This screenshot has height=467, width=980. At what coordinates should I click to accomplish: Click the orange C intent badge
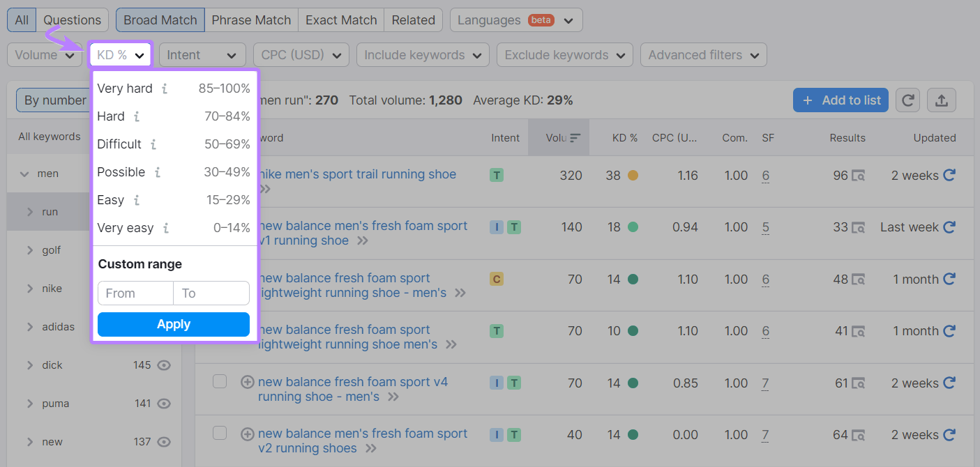pos(497,278)
